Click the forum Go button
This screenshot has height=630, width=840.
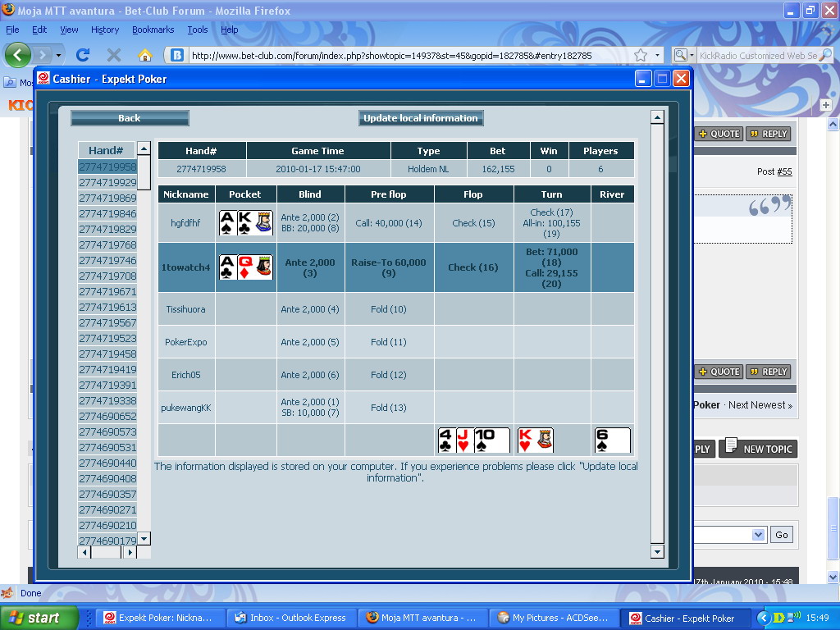(x=782, y=534)
